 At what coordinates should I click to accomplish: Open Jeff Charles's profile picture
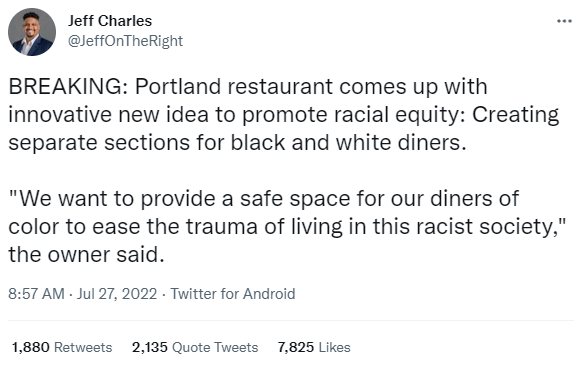(32, 32)
